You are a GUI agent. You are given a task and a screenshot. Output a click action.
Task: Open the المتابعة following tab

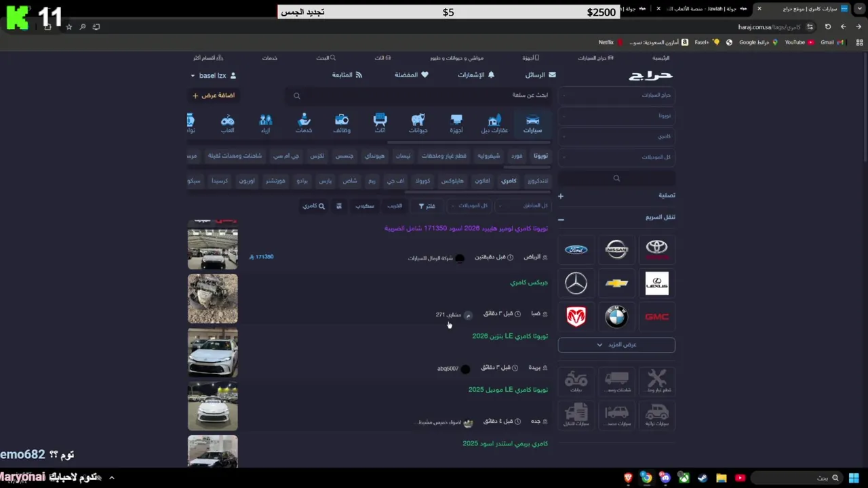(x=347, y=75)
